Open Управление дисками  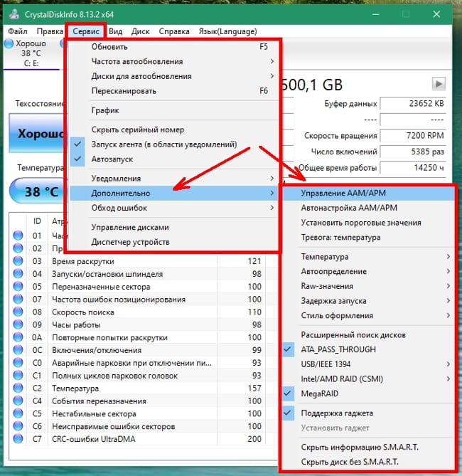coord(174,228)
